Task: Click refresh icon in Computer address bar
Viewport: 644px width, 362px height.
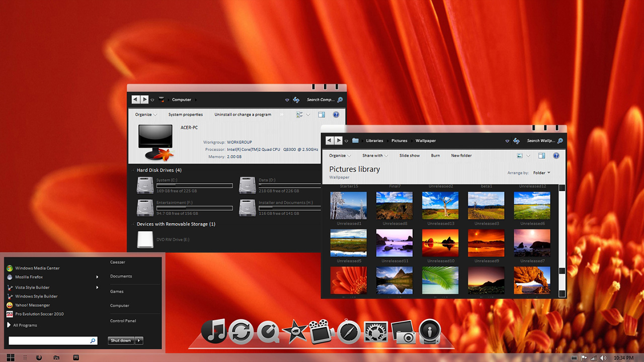Action: (x=296, y=100)
